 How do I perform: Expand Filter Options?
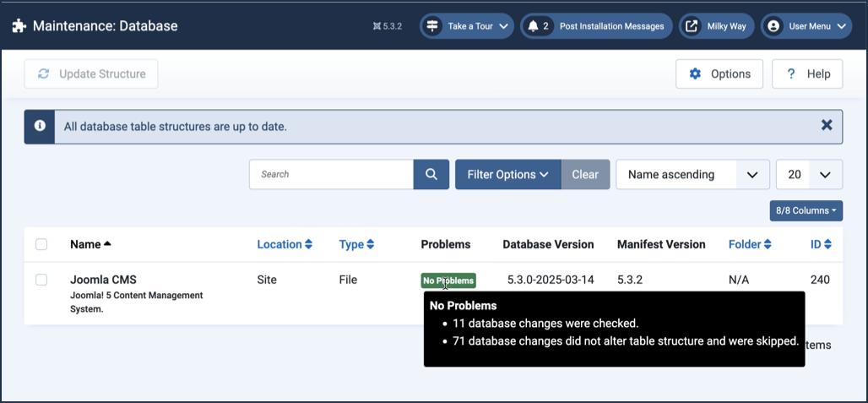point(507,174)
